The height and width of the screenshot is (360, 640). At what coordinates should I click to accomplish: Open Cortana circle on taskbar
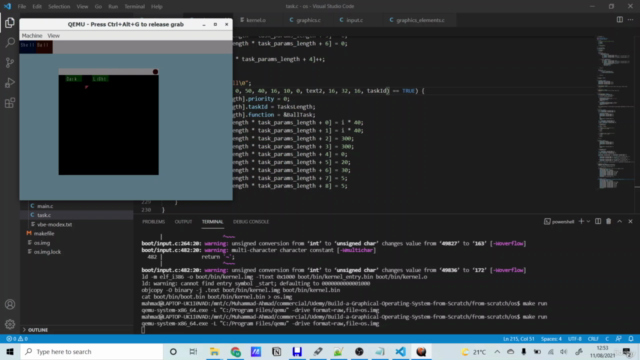pos(173,351)
